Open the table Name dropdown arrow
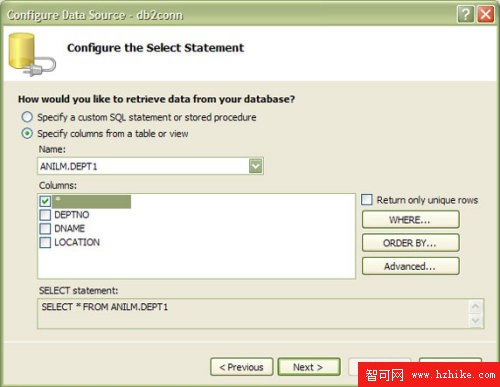 point(255,166)
